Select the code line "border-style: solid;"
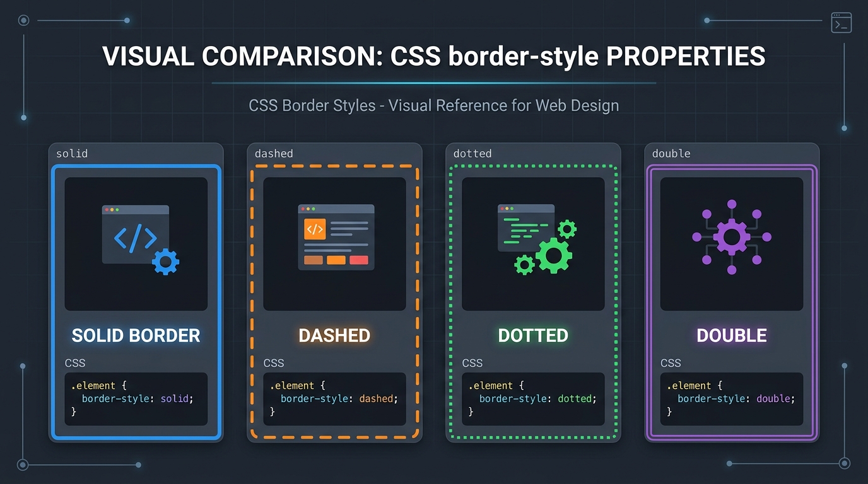This screenshot has height=484, width=868. [138, 399]
